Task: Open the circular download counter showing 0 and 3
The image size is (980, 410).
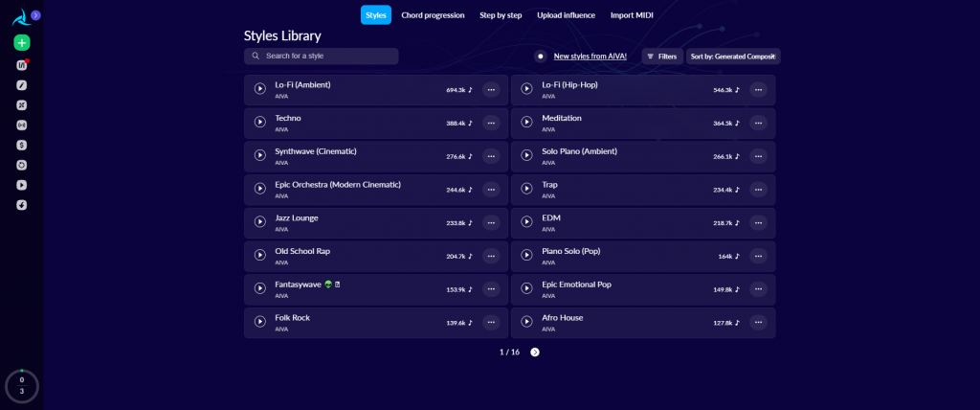Action: (22, 386)
